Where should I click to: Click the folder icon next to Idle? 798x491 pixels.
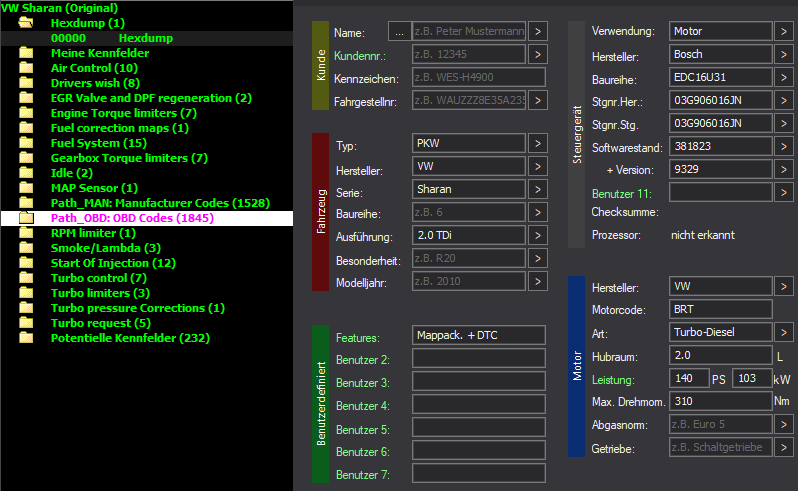(27, 173)
